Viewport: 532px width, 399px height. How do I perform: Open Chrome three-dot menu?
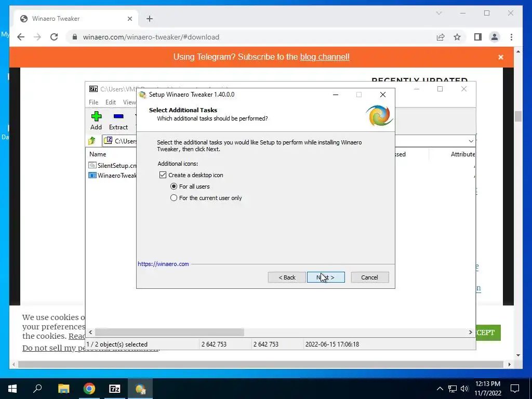(511, 37)
